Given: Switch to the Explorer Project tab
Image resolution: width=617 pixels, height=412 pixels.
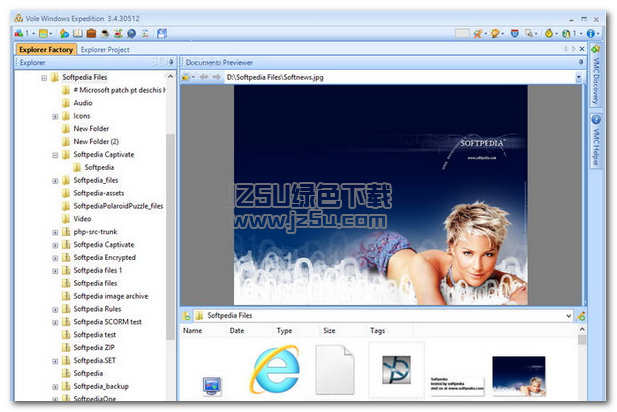Looking at the screenshot, I should pos(105,50).
